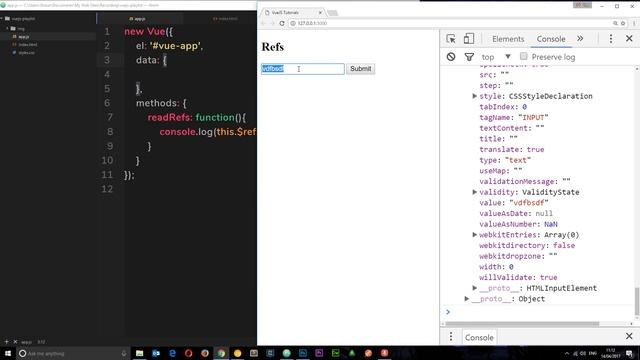Toggle the device toolbar icon in DevTools

[x=469, y=39]
